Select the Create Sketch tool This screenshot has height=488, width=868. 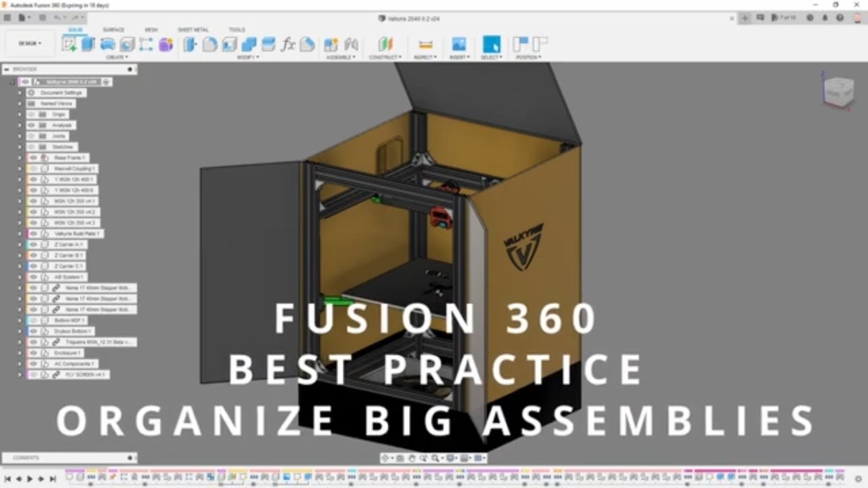coord(69,44)
